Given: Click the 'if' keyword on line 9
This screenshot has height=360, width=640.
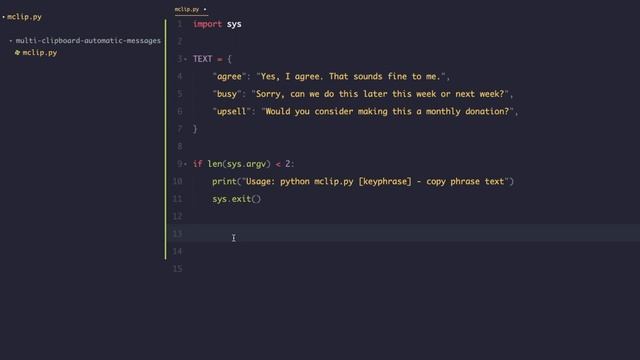Looking at the screenshot, I should tap(198, 164).
